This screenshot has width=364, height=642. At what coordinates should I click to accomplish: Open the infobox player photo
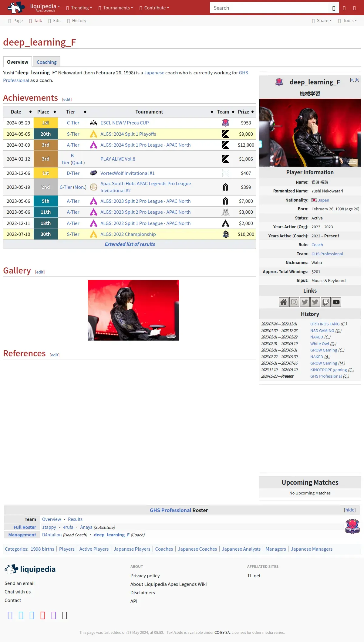click(x=310, y=133)
